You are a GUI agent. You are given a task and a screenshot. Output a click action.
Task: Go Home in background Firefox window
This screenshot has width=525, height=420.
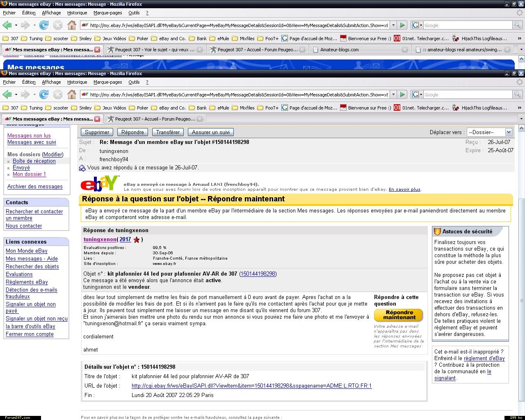coord(72,25)
